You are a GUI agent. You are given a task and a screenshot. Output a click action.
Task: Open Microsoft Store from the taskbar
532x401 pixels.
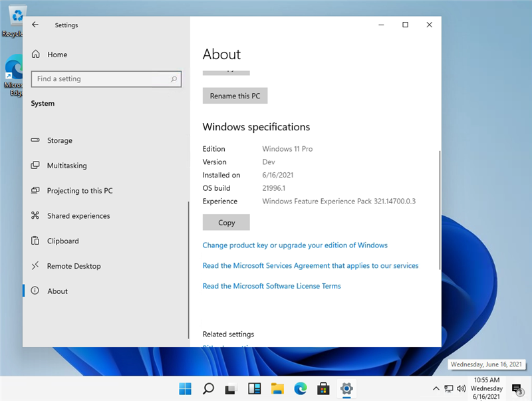[x=323, y=388]
